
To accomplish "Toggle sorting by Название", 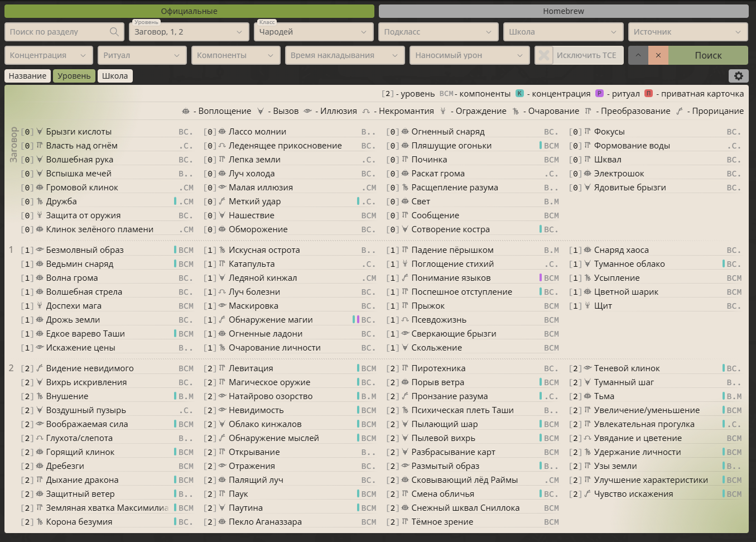I will (x=27, y=76).
